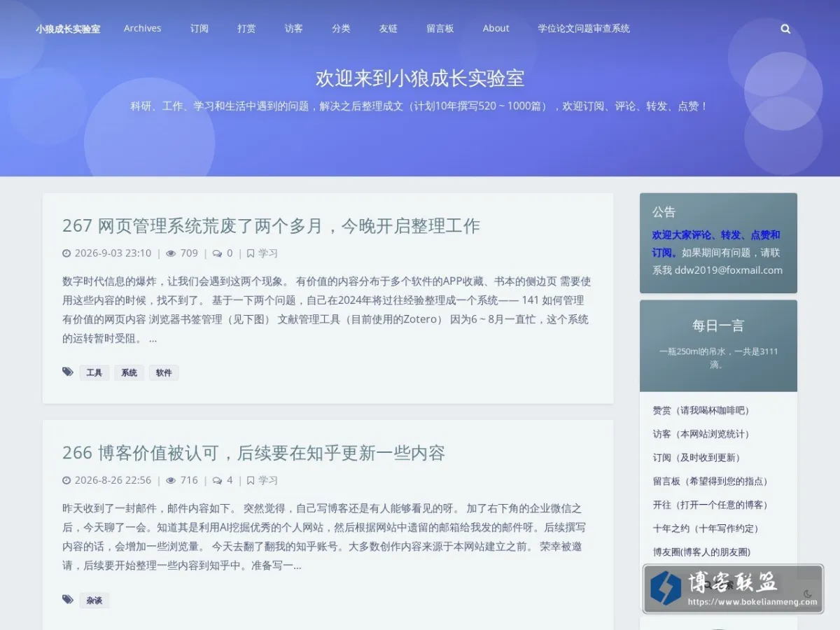Click the 公告 heading

point(664,212)
